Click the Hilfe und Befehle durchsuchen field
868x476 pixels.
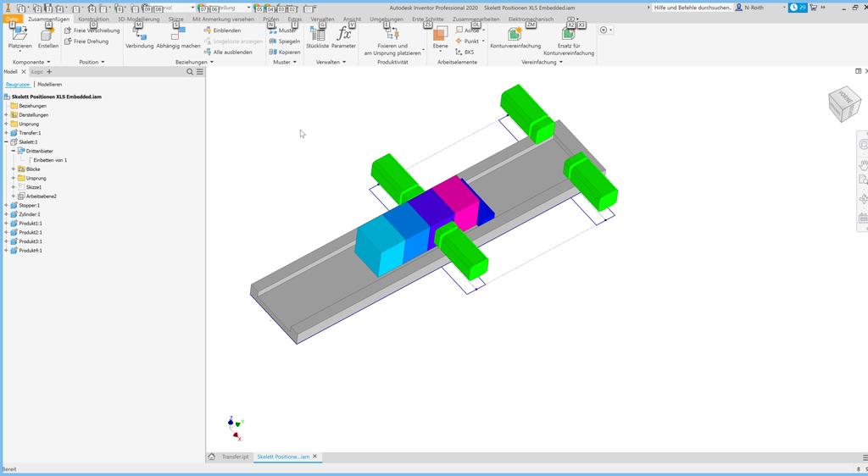692,8
